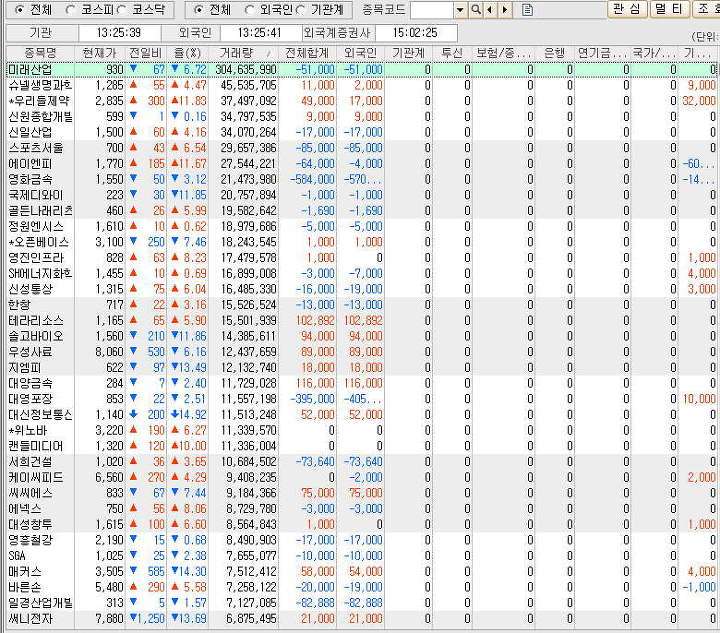The image size is (720, 633).
Task: Select the 외국인 radio button
Action: pyautogui.click(x=249, y=10)
